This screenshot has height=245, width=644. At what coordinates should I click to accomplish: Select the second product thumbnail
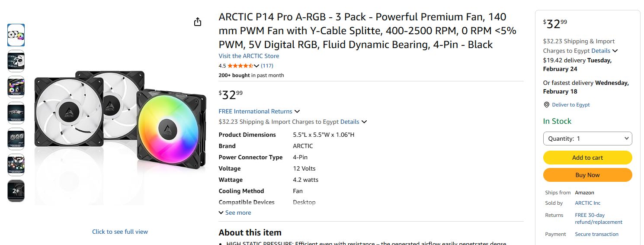(x=16, y=61)
